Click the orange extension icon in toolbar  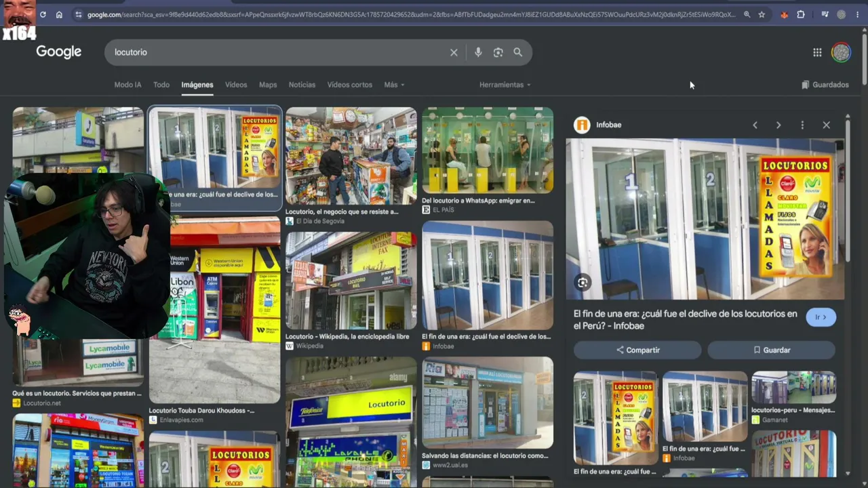point(785,14)
